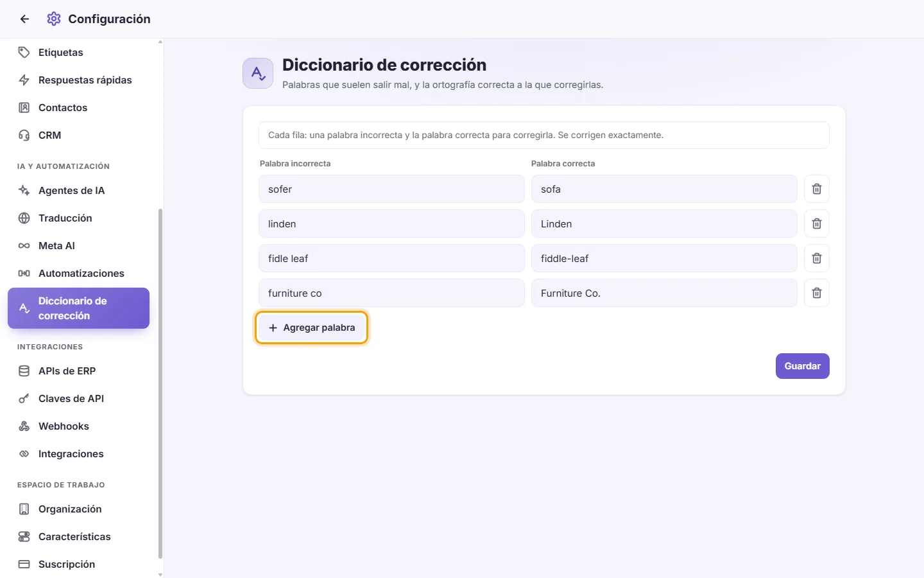Open the Meta AI section

tap(78, 246)
